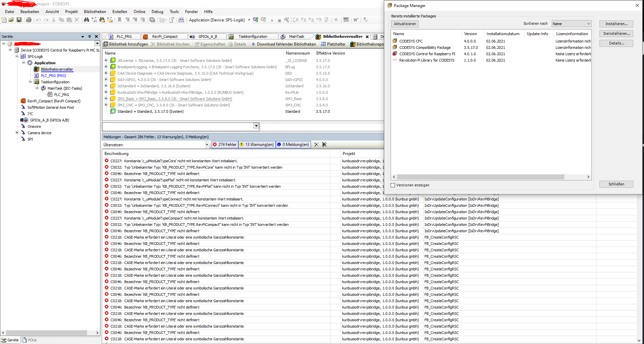
Task: Save the project with the floppy disk icon
Action: (19, 20)
